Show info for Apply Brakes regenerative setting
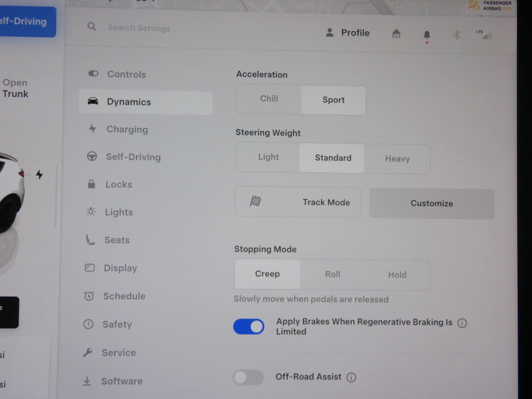532x399 pixels. coord(462,323)
